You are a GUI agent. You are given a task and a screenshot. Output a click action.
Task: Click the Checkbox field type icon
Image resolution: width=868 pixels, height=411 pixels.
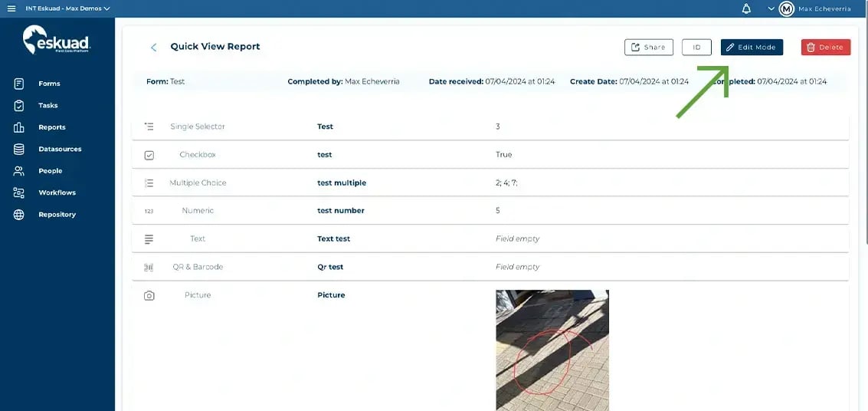(x=149, y=155)
